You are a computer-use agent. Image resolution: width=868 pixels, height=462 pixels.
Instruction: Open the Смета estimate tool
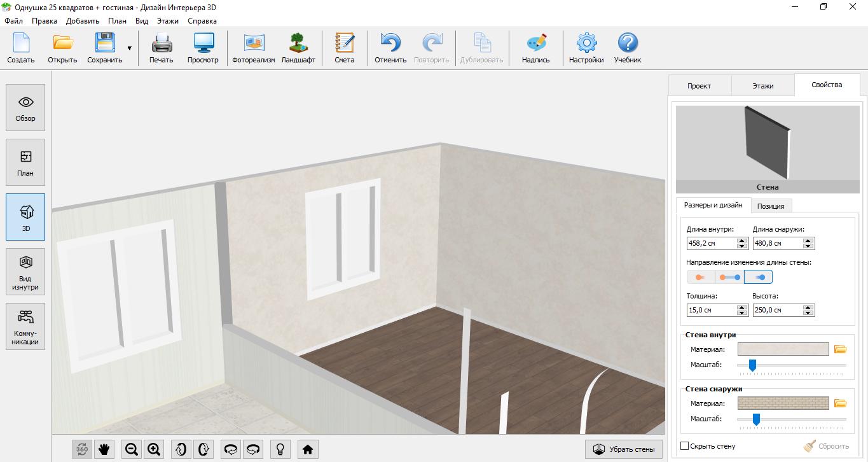(x=344, y=48)
